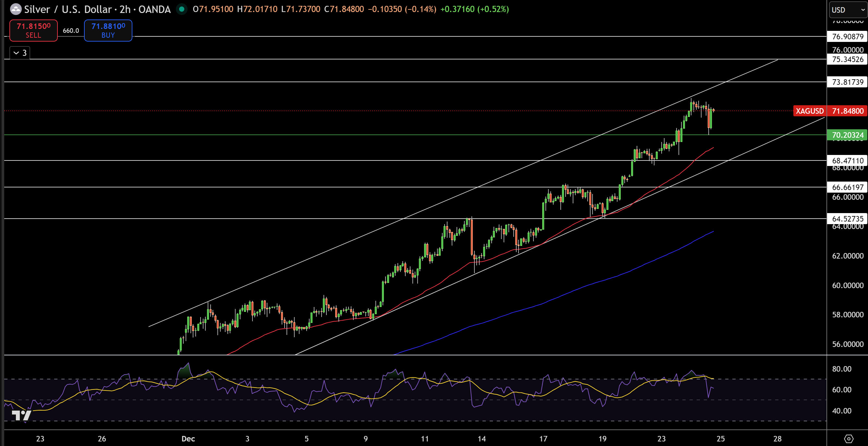Click the 56.00000 price axis tick
868x446 pixels.
tap(848, 344)
